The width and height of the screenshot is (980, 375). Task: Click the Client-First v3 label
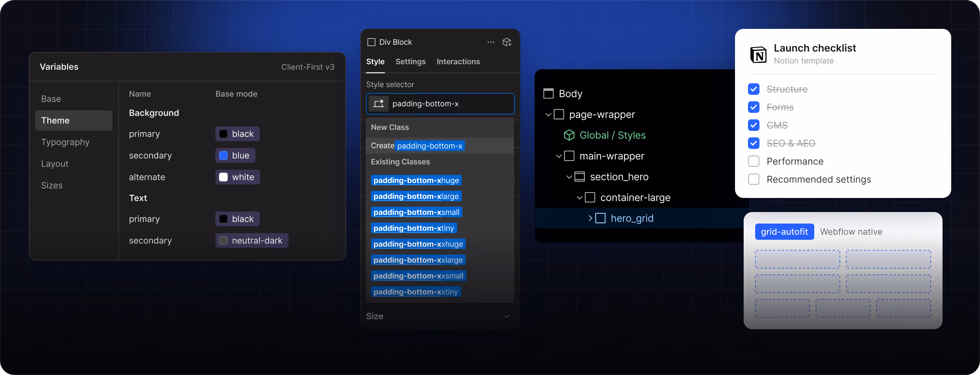307,67
